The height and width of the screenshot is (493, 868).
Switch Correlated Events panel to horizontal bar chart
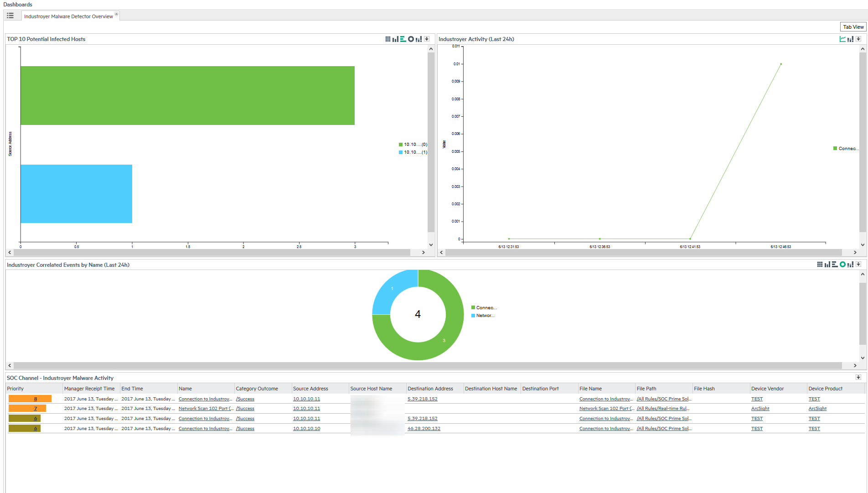835,265
